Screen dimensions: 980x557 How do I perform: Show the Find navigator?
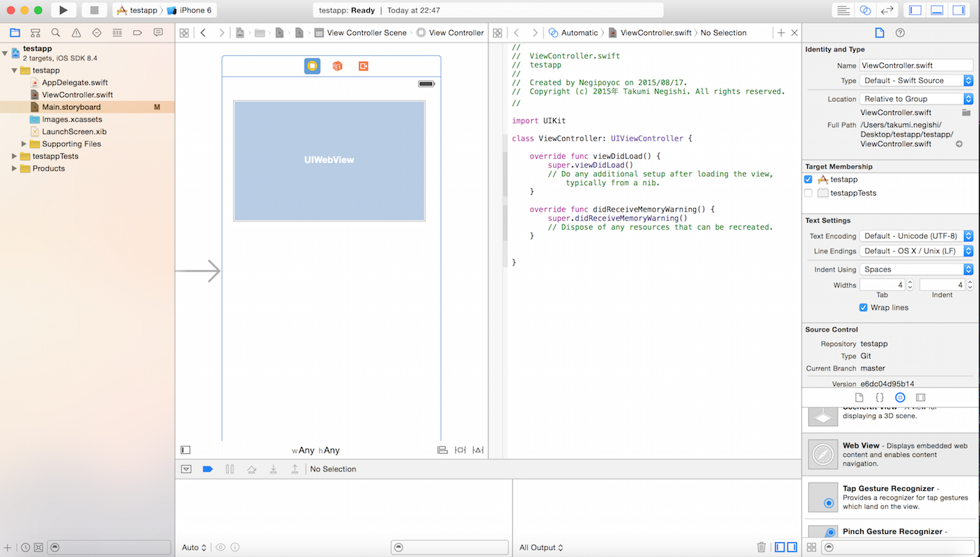pos(56,33)
